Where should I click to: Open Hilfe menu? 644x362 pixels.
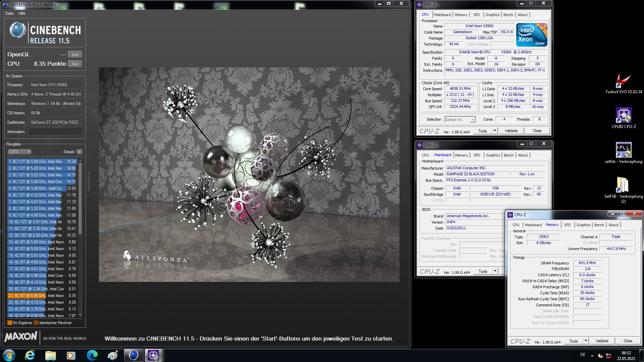point(22,13)
